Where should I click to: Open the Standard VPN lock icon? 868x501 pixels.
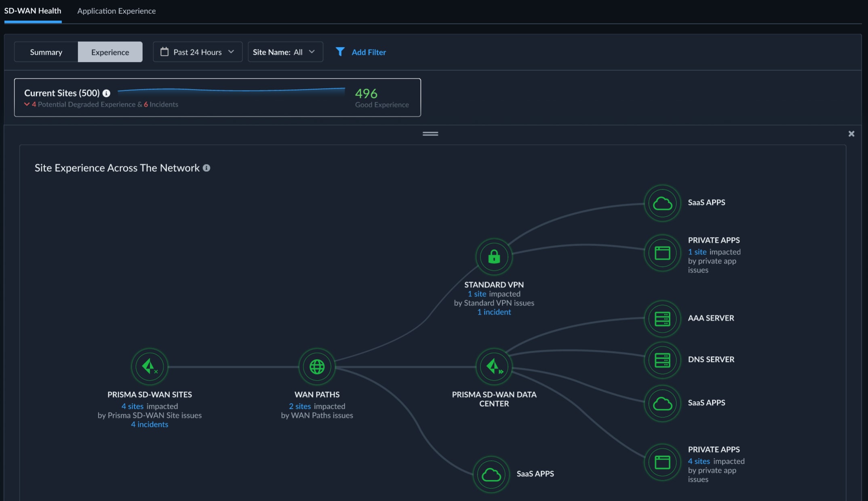[x=494, y=257]
